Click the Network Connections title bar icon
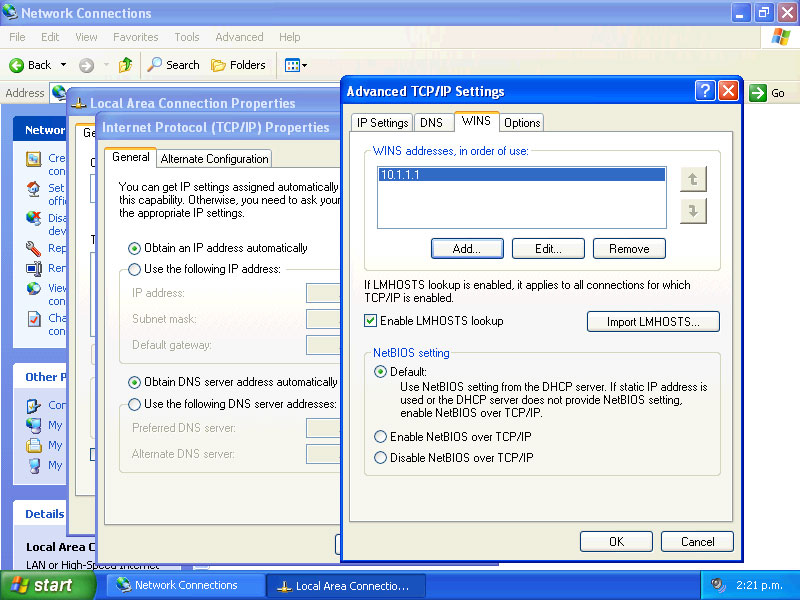The image size is (800, 600). point(10,12)
